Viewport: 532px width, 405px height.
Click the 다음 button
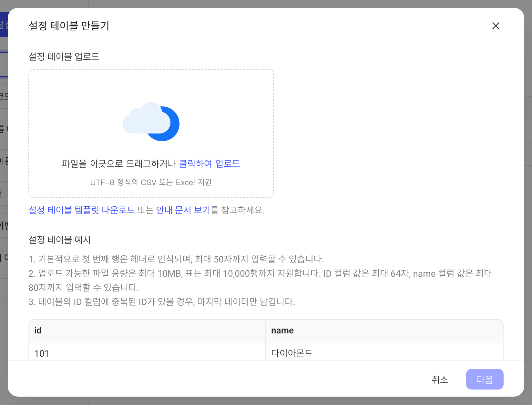pos(485,379)
